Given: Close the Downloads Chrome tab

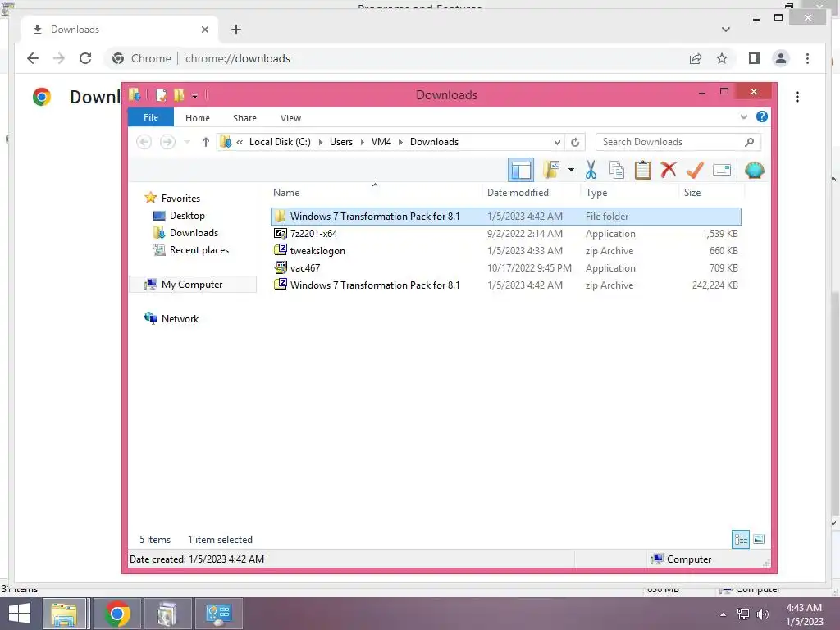Looking at the screenshot, I should (204, 30).
